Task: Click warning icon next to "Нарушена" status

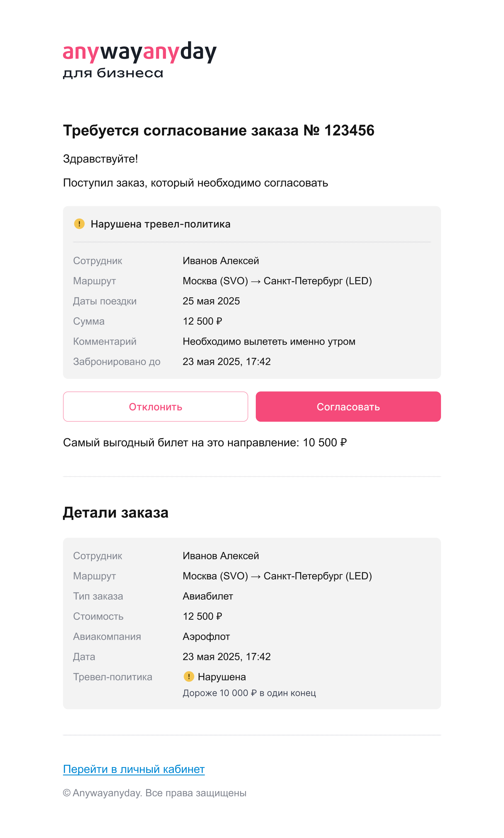Action: tap(188, 676)
